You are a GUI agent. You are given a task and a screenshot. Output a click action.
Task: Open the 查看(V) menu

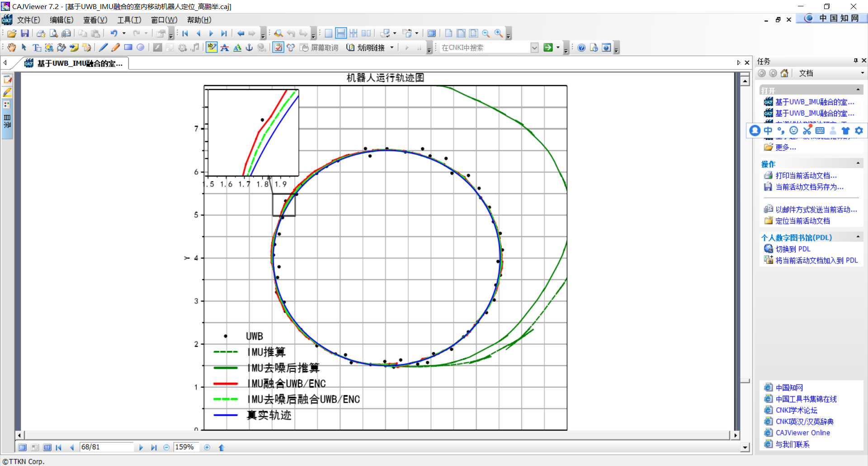[x=94, y=19]
